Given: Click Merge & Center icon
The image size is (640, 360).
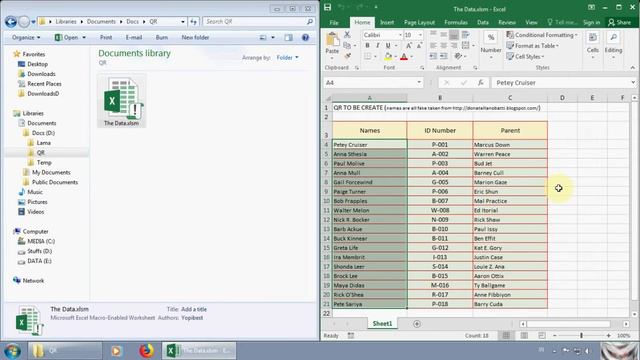Looking at the screenshot, I should click(465, 45).
